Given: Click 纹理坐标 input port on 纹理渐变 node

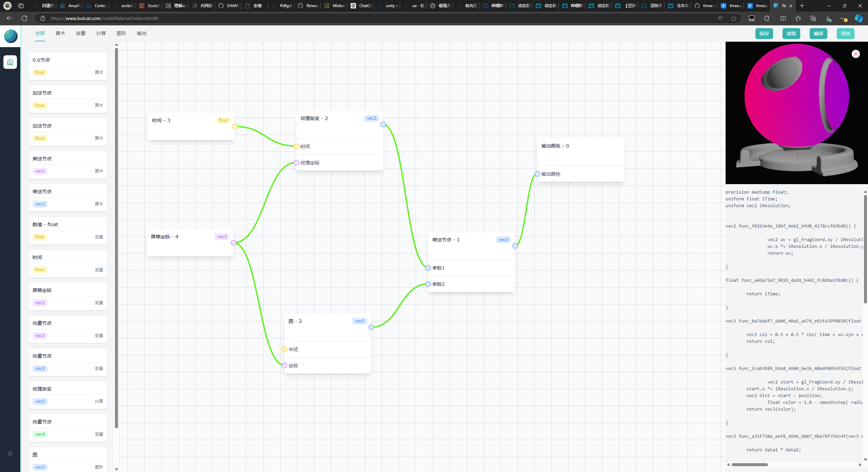Looking at the screenshot, I should (296, 163).
